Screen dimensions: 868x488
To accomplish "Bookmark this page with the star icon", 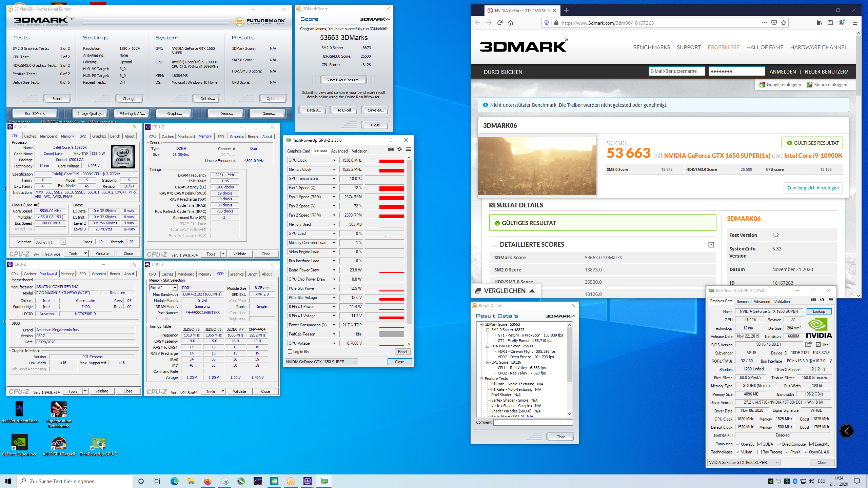I will coord(783,23).
